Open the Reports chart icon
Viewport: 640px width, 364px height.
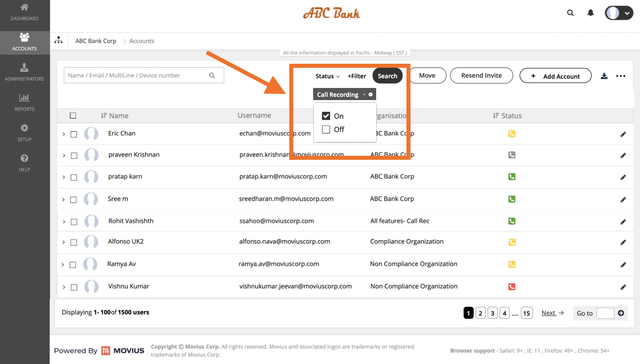click(x=24, y=97)
